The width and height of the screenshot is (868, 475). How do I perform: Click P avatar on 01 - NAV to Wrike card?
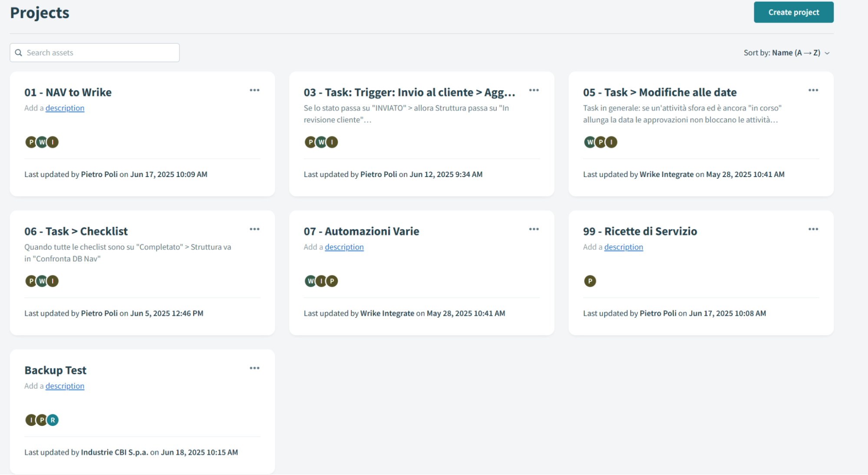(x=31, y=142)
